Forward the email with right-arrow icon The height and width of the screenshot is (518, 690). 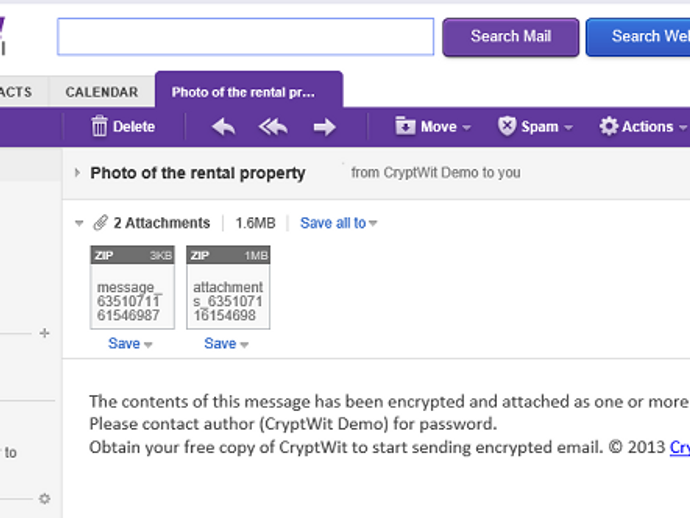tap(324, 127)
